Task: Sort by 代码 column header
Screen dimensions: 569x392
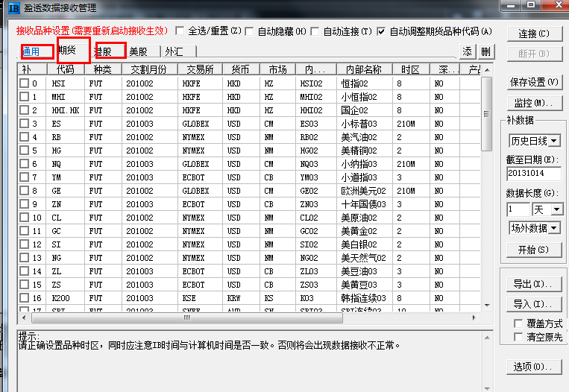Action: point(66,69)
